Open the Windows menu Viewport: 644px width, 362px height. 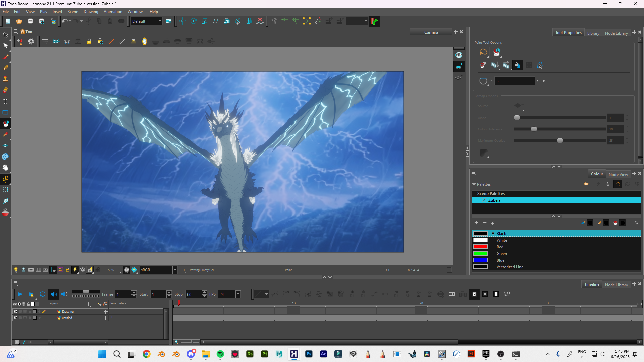(136, 11)
